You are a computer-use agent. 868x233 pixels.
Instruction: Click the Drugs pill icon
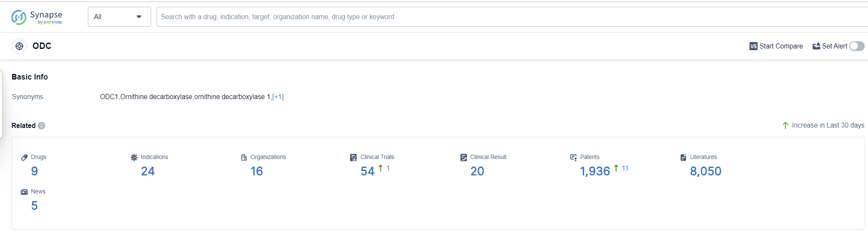tap(24, 157)
